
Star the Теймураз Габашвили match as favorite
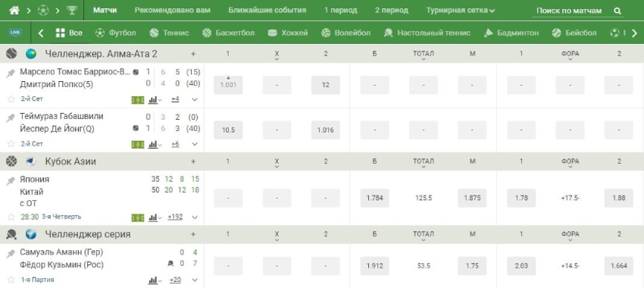tap(11, 144)
